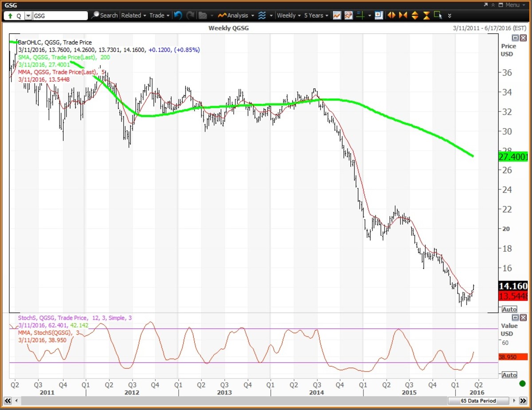Open the 5 Years range dropdown
Viewport: 532px width, 410px height.
tap(316, 16)
